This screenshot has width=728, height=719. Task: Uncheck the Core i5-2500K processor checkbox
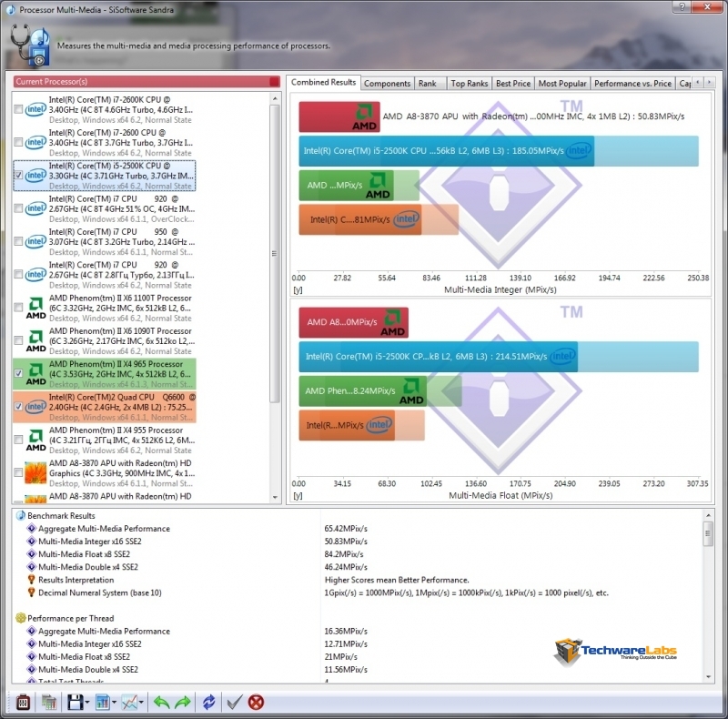tap(18, 176)
